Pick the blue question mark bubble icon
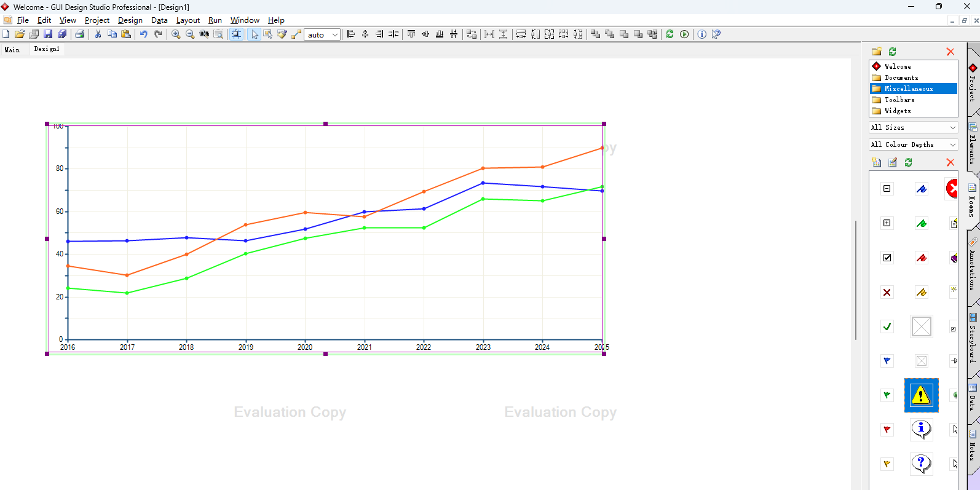The height and width of the screenshot is (490, 980). click(x=921, y=463)
